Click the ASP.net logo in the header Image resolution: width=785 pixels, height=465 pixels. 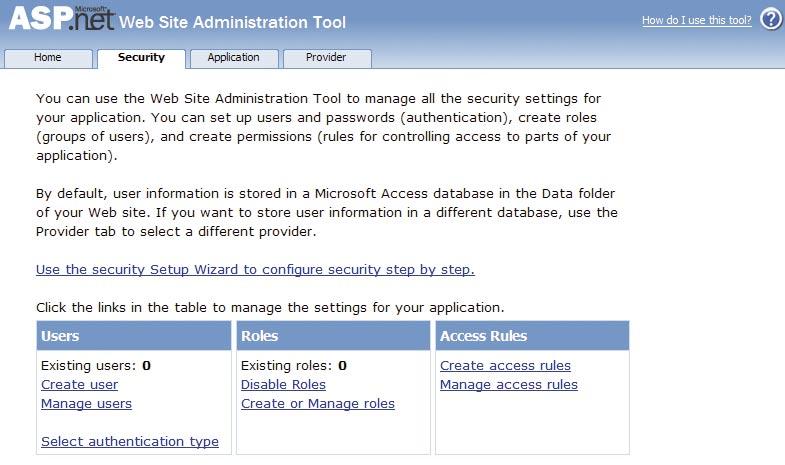pyautogui.click(x=61, y=18)
